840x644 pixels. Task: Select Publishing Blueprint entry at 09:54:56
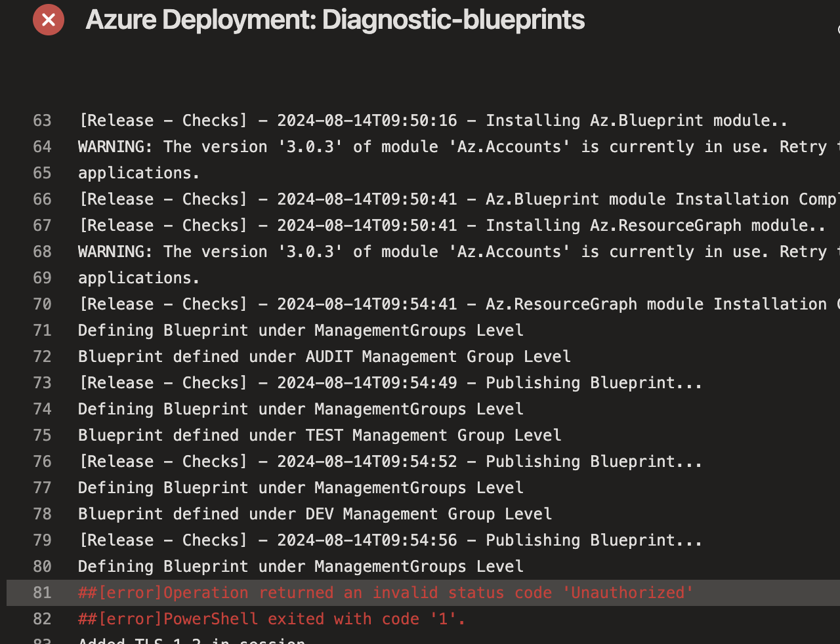[390, 540]
